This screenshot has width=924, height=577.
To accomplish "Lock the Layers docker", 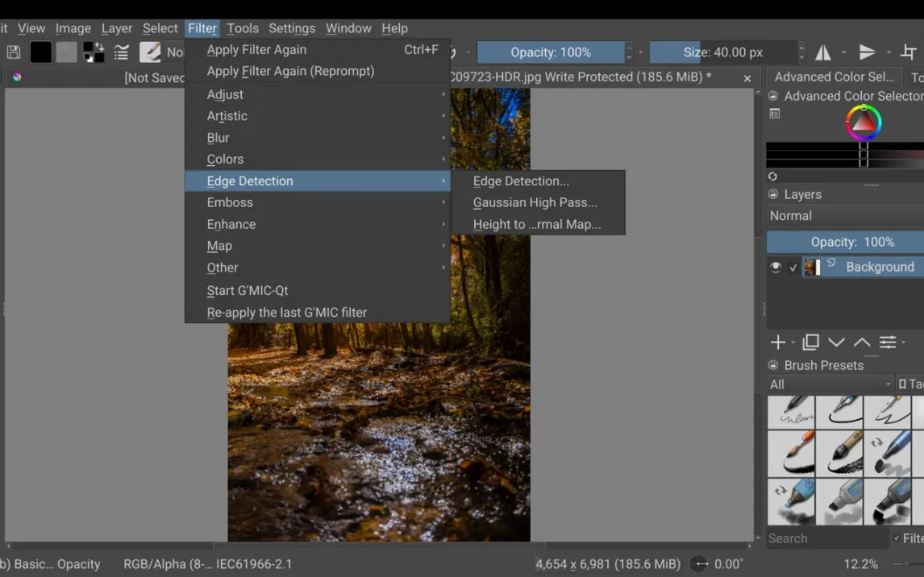I will pyautogui.click(x=773, y=194).
